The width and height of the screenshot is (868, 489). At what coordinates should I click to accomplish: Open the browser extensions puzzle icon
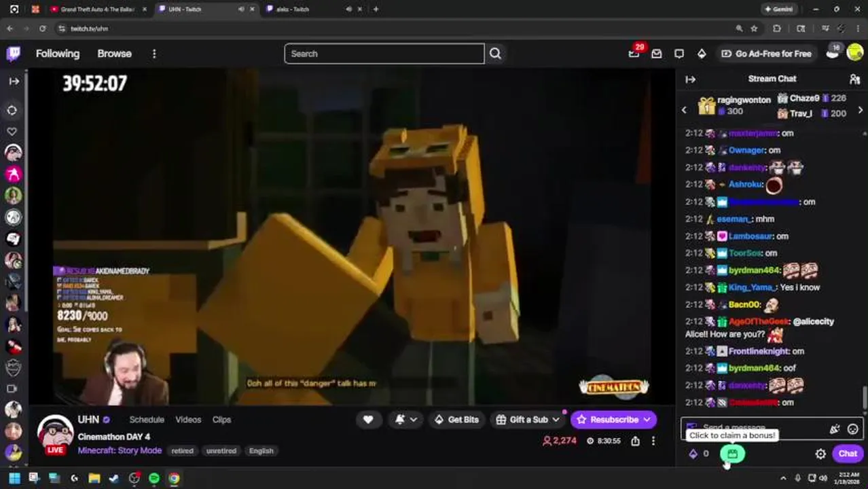click(777, 29)
